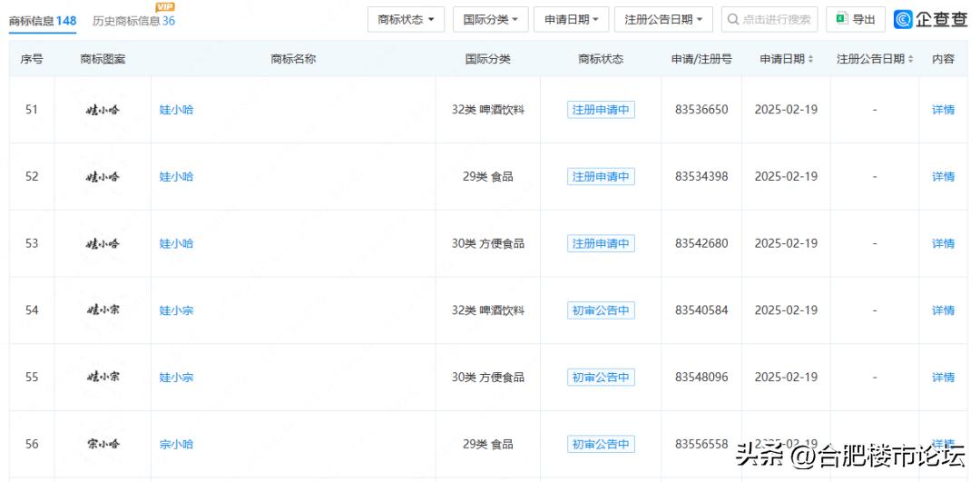This screenshot has width=980, height=482.
Task: Click the Excel icon on export button
Action: 842,19
